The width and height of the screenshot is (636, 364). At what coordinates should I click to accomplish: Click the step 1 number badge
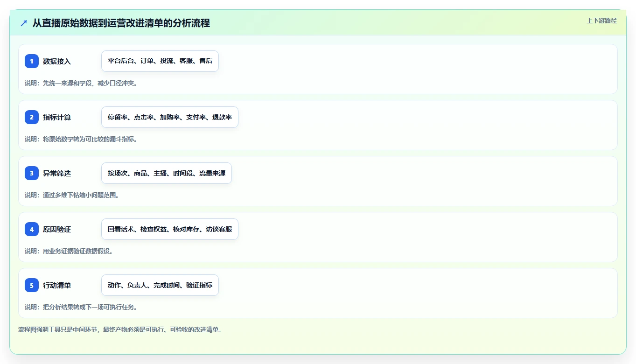[x=32, y=61]
